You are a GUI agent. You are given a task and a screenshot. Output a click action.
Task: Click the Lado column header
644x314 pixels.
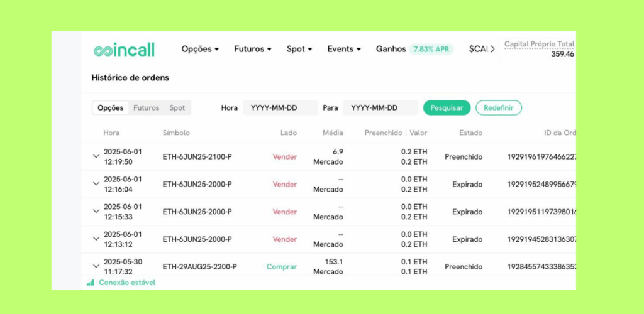(288, 133)
